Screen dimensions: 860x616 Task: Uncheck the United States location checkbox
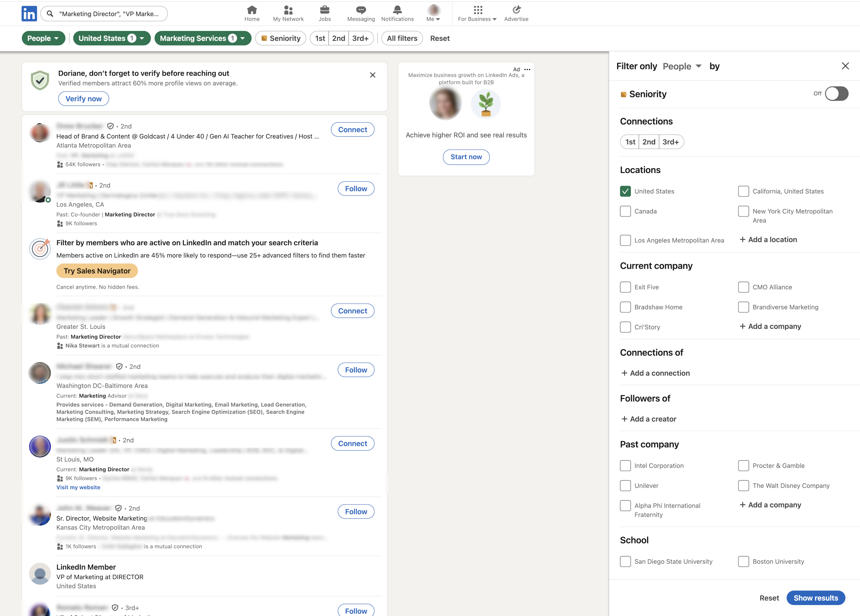pyautogui.click(x=625, y=191)
